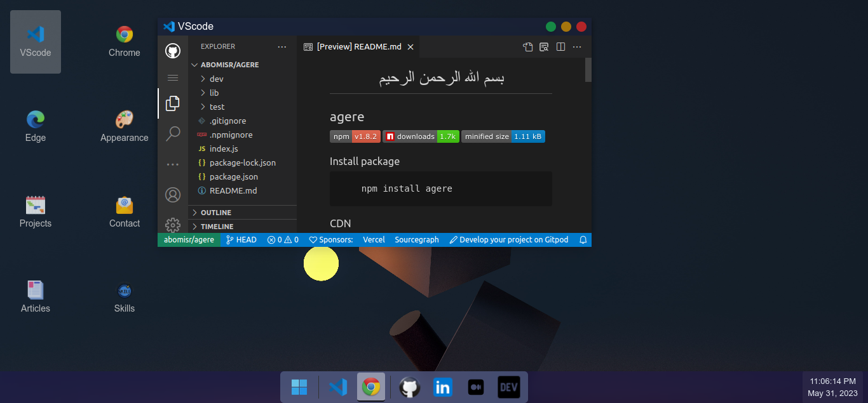
Task: Expand the lib folder
Action: pyautogui.click(x=243, y=93)
